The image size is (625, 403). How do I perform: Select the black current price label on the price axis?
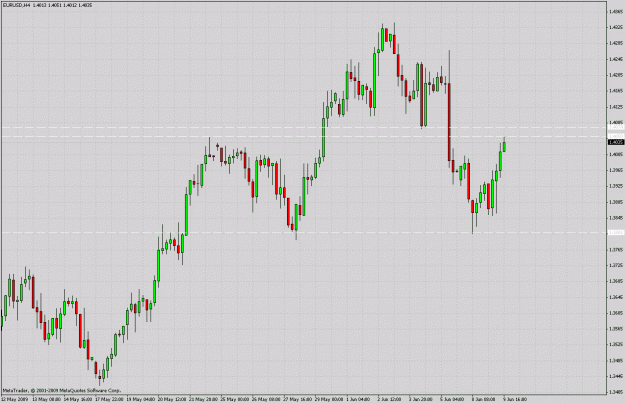pyautogui.click(x=616, y=142)
